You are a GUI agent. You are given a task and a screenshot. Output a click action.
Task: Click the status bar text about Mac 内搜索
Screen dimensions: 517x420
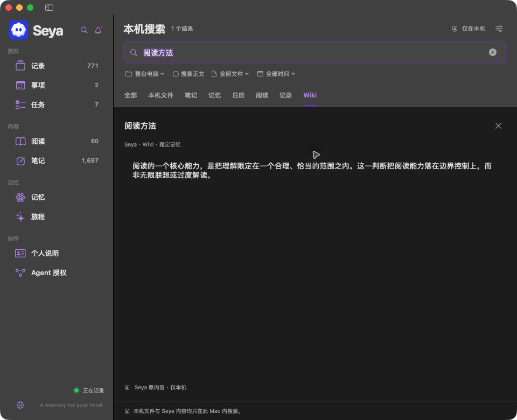(187, 411)
